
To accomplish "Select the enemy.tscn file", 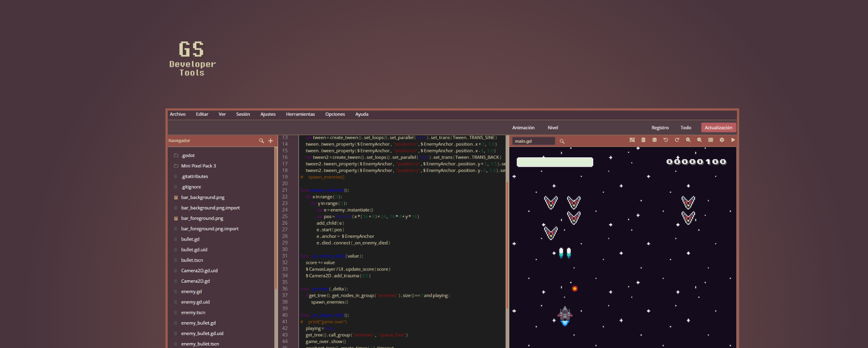I will pyautogui.click(x=193, y=312).
